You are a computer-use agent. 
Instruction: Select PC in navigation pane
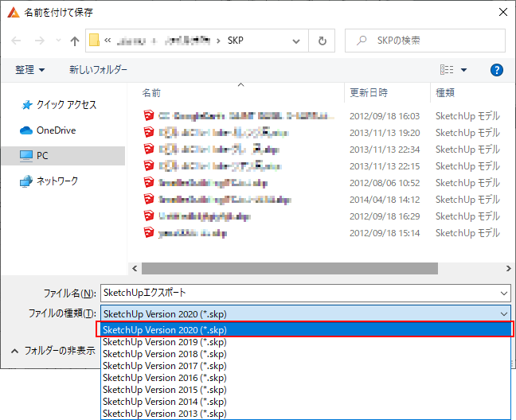click(63, 155)
